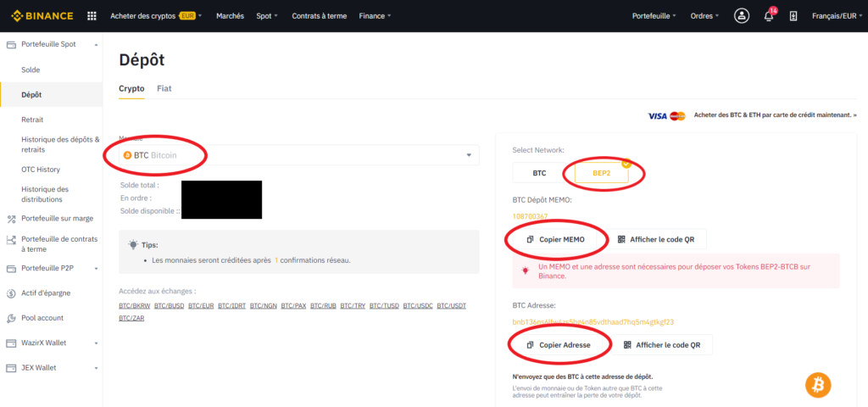Click the Portefeuille P2P icon

click(10, 269)
